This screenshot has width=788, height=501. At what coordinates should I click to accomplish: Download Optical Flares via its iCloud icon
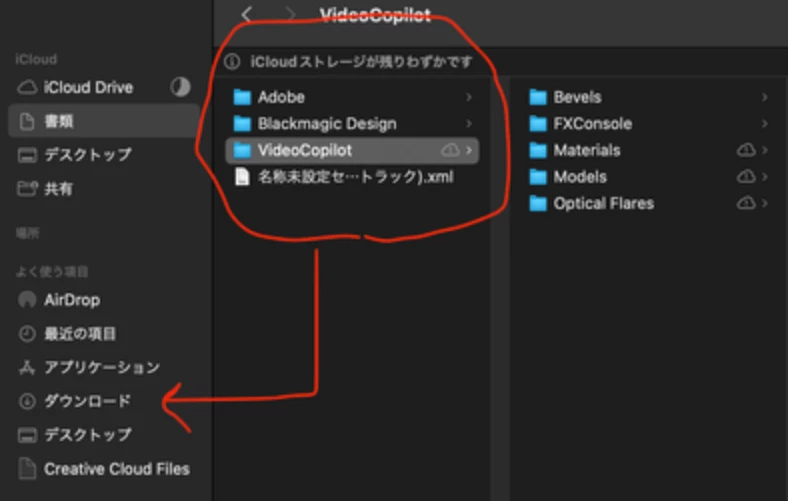click(x=746, y=203)
